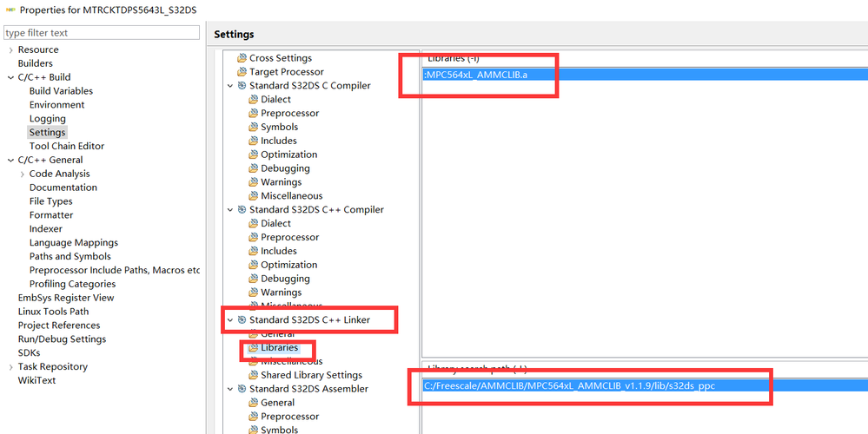Screen dimensions: 868x434
Task: Select the C:/Freescale/AMMCLIB library search path entry
Action: (x=645, y=386)
